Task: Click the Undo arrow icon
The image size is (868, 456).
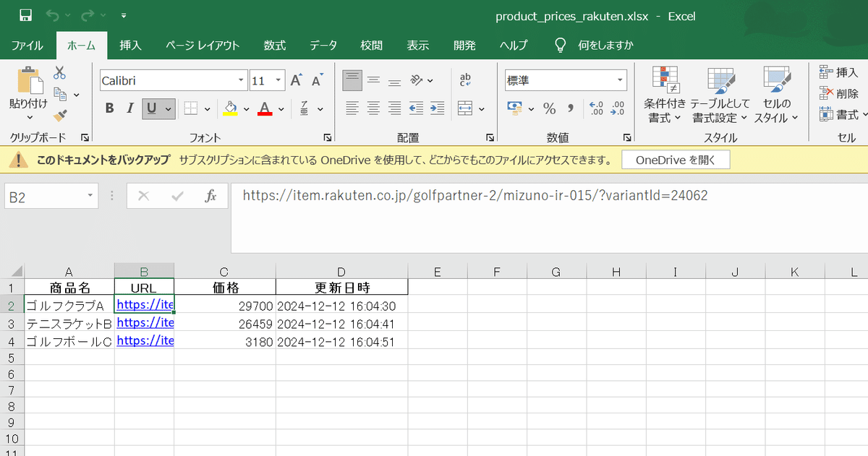Action: tap(53, 15)
